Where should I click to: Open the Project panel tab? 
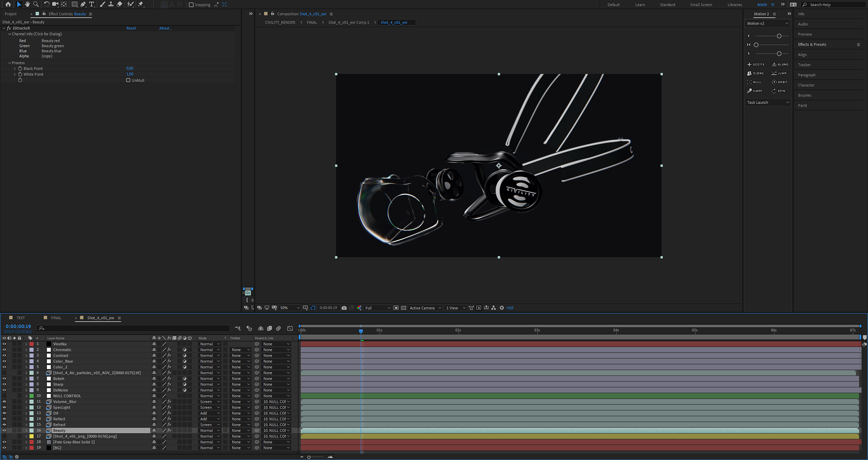[10, 14]
